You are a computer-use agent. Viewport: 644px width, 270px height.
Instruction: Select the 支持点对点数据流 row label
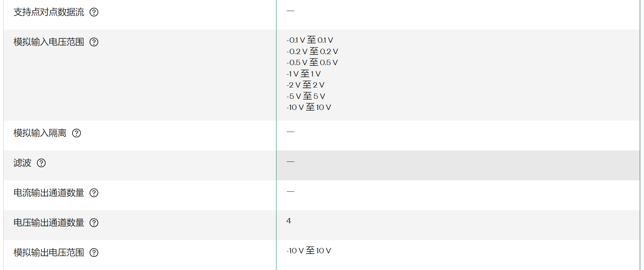pos(49,12)
